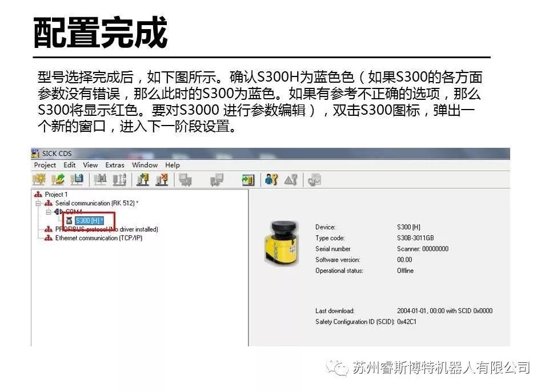Open the Extras menu
This screenshot has height=392, width=545.
pyautogui.click(x=114, y=165)
